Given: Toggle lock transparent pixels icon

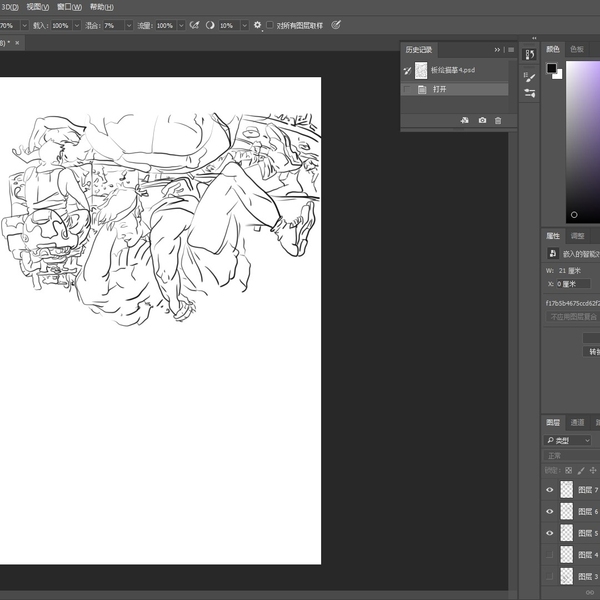Looking at the screenshot, I should click(x=569, y=470).
